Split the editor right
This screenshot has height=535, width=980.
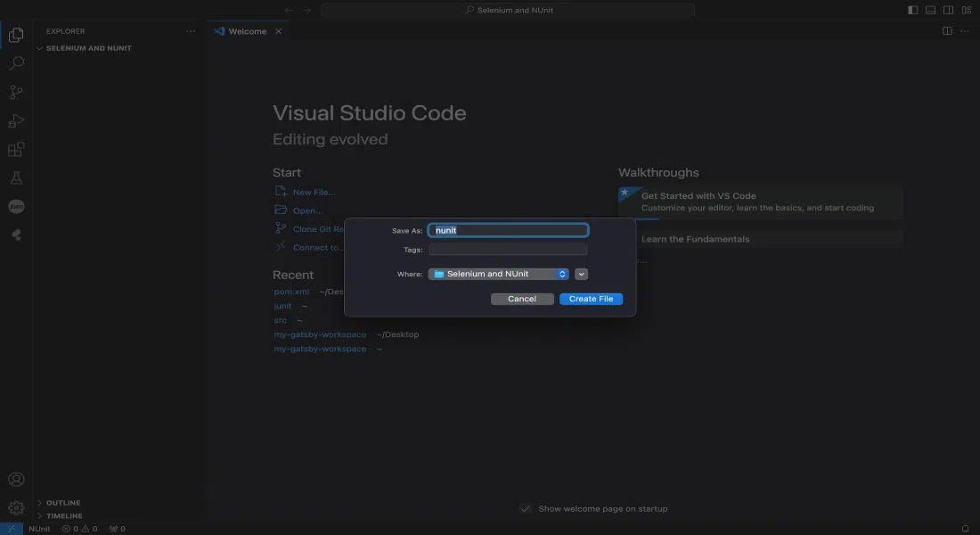click(x=947, y=31)
